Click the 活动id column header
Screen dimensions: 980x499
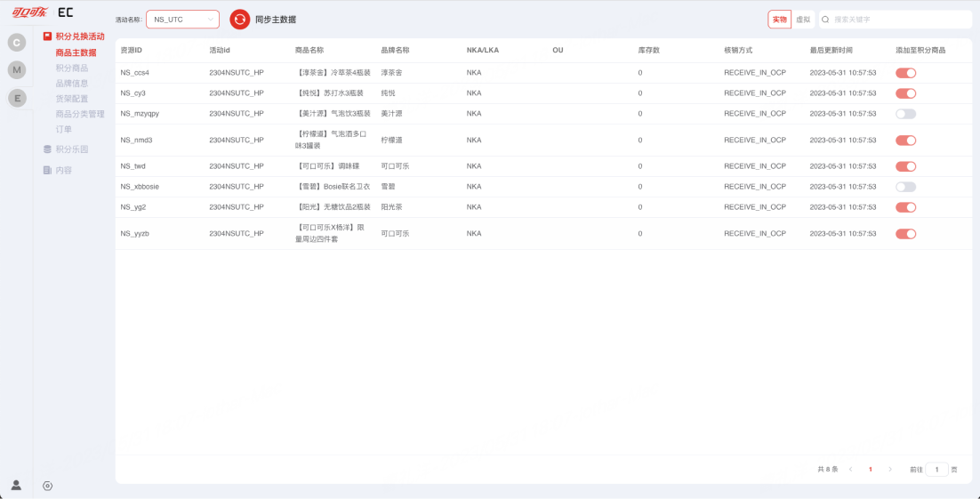220,50
